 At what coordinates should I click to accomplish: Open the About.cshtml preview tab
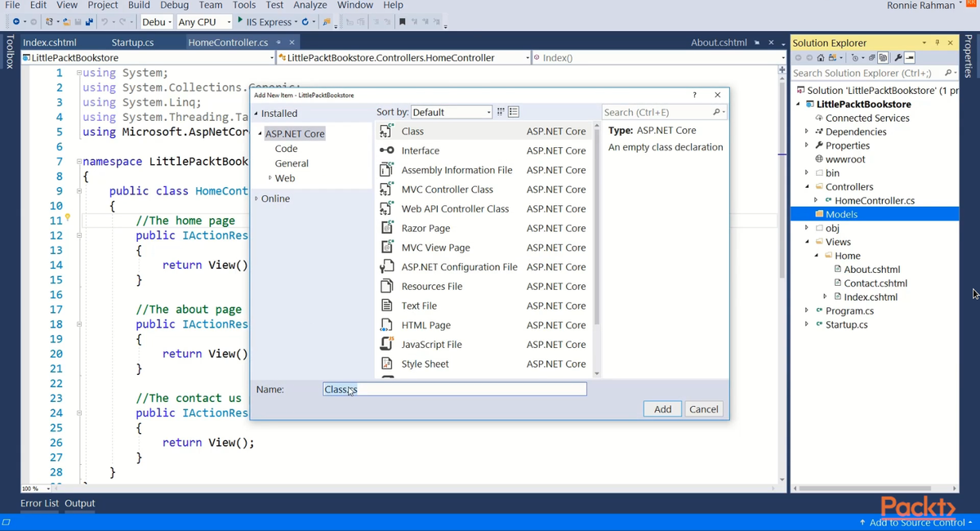(x=719, y=42)
